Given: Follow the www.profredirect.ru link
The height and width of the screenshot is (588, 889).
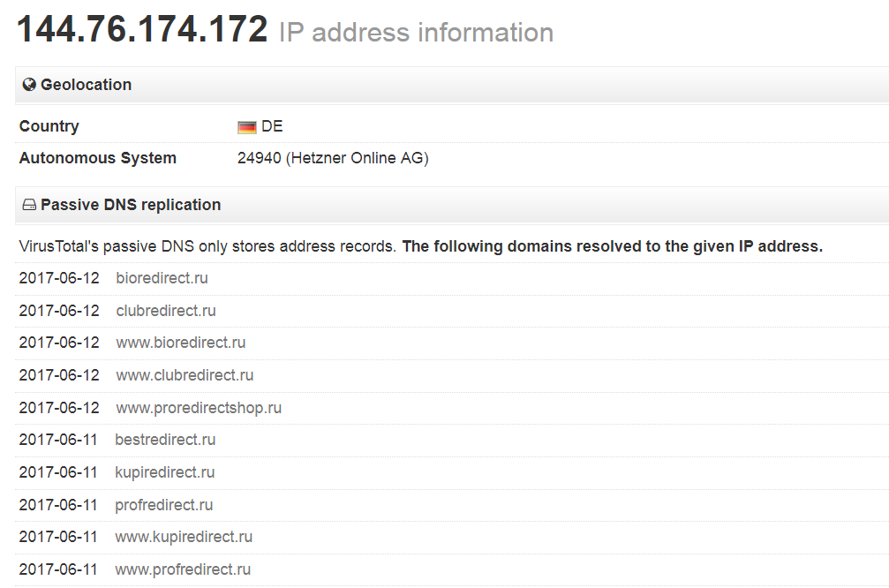Looking at the screenshot, I should [183, 569].
